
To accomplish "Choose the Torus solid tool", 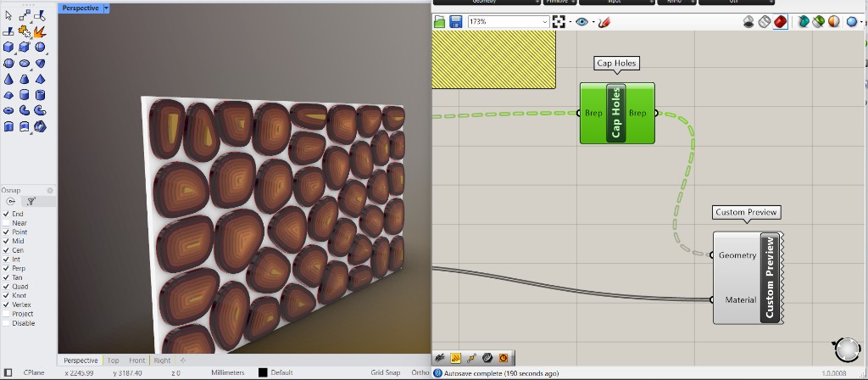I will coord(8,111).
